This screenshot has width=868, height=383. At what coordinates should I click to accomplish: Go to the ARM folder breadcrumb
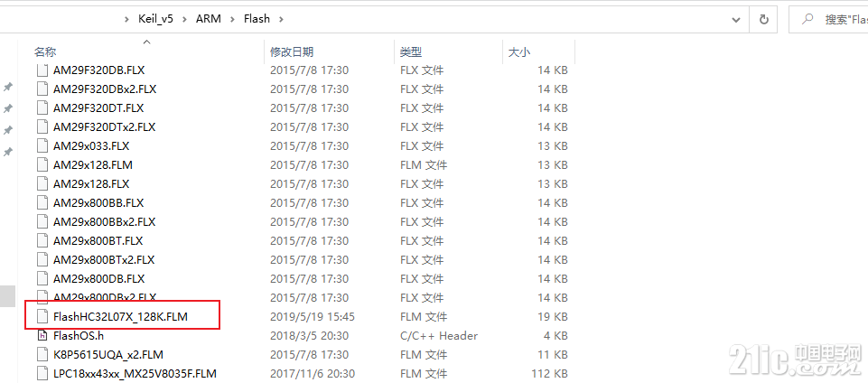[208, 19]
